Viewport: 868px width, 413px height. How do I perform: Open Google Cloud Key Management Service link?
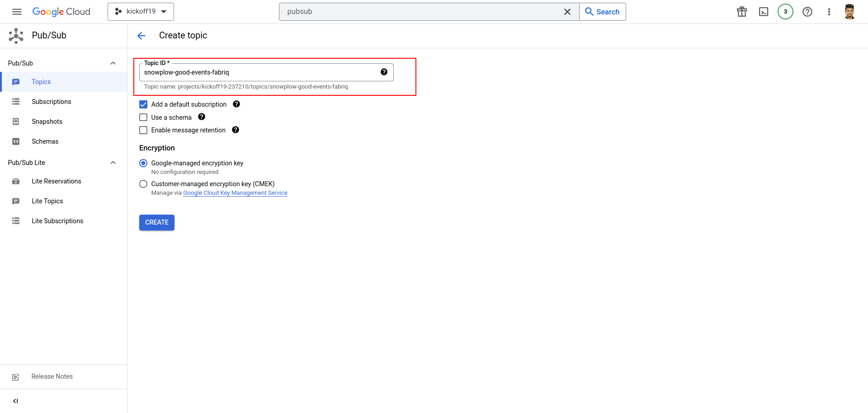pos(235,193)
